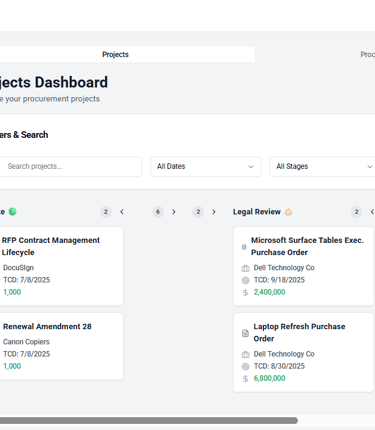Screen dimensions: 375x430
Task: Click green status dot in first column header
Action: tap(12, 212)
